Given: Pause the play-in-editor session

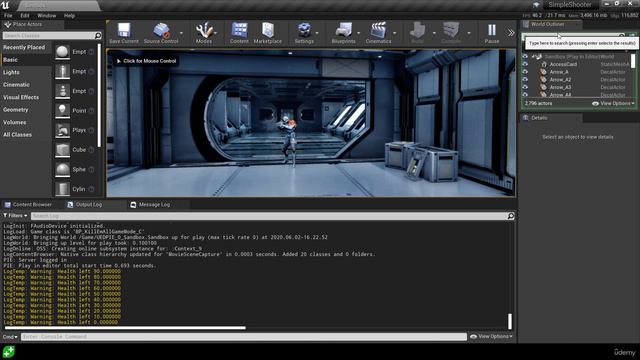Looking at the screenshot, I should pos(492,33).
